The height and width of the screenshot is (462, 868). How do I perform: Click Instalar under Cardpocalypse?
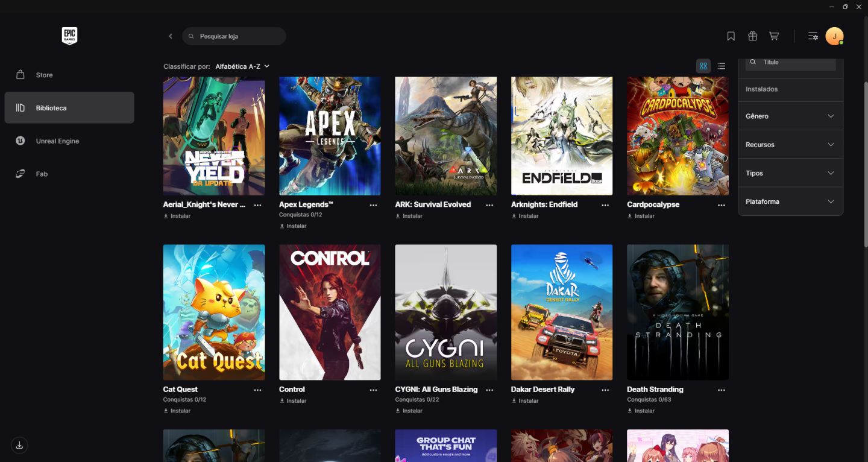point(641,216)
